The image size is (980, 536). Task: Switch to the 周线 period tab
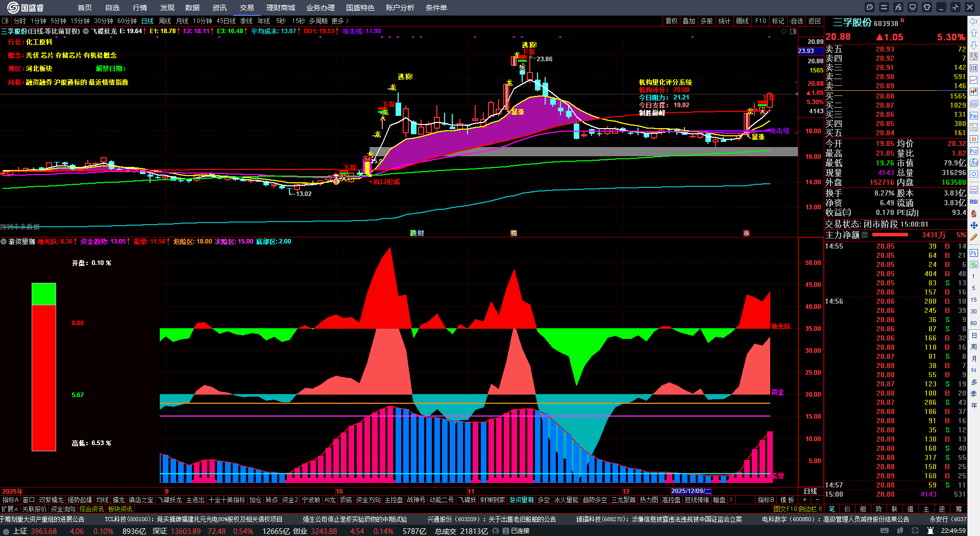(165, 21)
